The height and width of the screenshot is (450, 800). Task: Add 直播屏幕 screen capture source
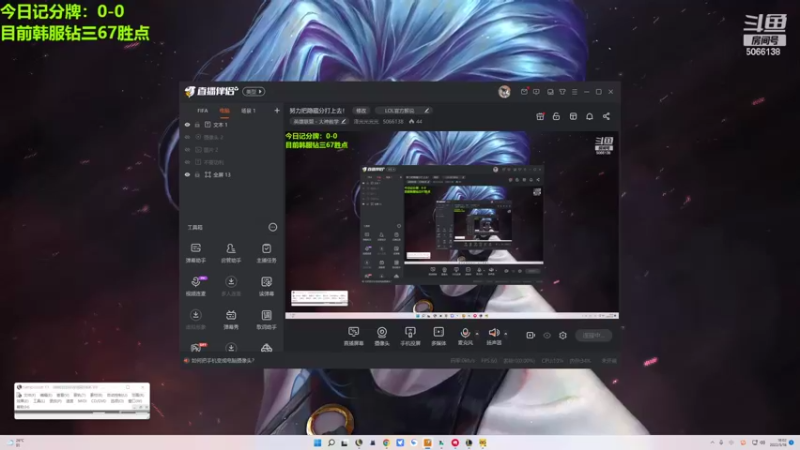tap(353, 336)
